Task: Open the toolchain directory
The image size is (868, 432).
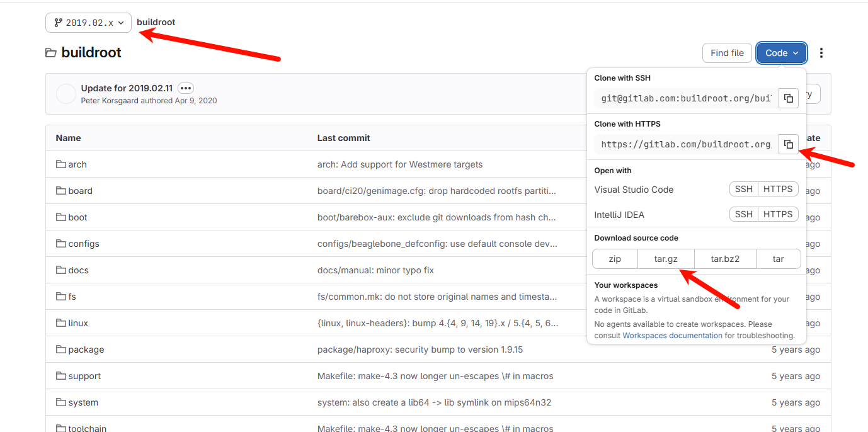Action: point(88,428)
